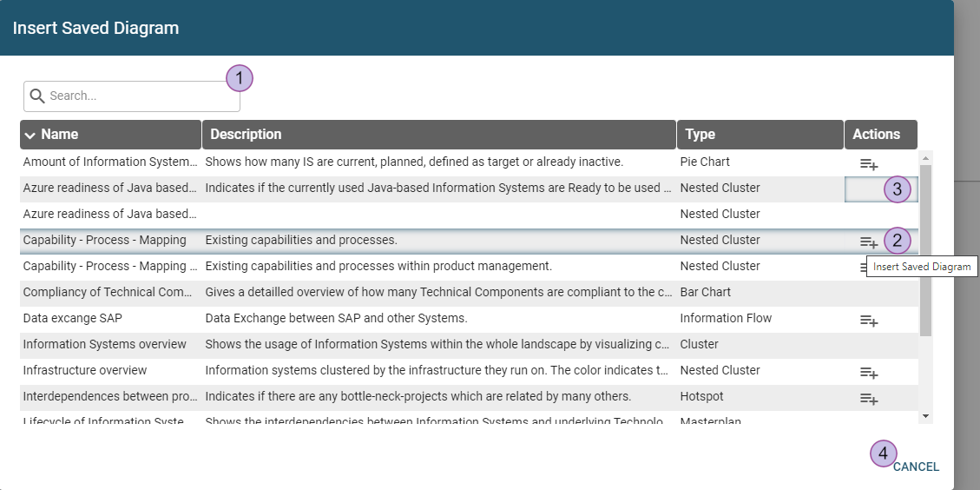This screenshot has width=980, height=490.
Task: Insert the Amount of Information Systems pie chart
Action: pos(869,163)
